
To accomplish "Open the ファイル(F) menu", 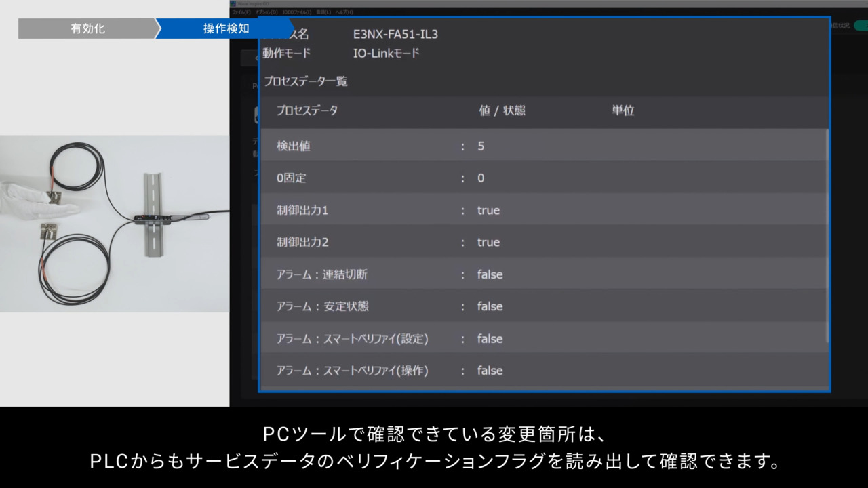I will (x=240, y=12).
